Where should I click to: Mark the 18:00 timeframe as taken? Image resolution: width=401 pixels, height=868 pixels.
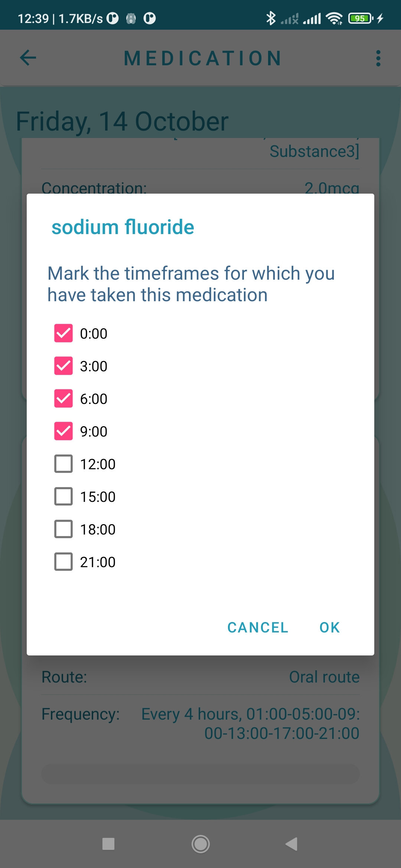(x=63, y=529)
